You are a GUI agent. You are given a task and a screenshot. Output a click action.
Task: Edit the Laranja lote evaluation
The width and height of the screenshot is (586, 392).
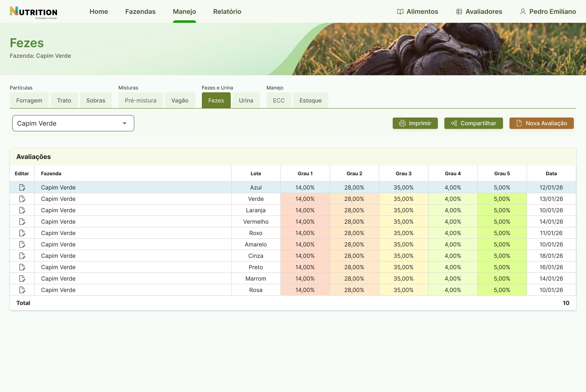tap(22, 210)
